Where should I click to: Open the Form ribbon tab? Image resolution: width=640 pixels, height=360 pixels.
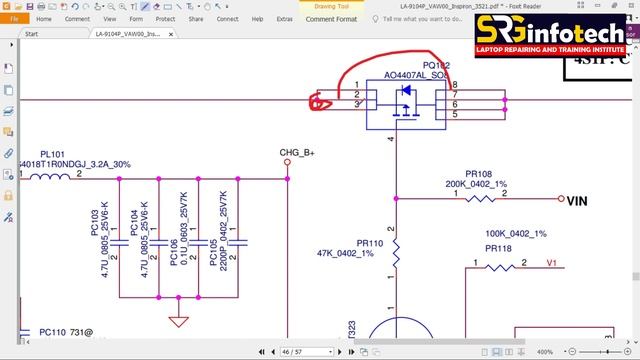point(136,19)
